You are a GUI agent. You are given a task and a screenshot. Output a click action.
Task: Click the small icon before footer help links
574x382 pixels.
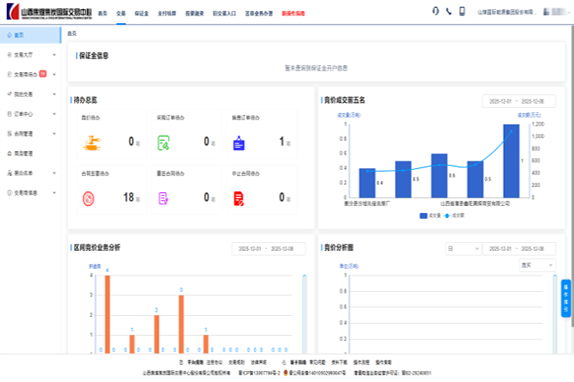point(284,362)
